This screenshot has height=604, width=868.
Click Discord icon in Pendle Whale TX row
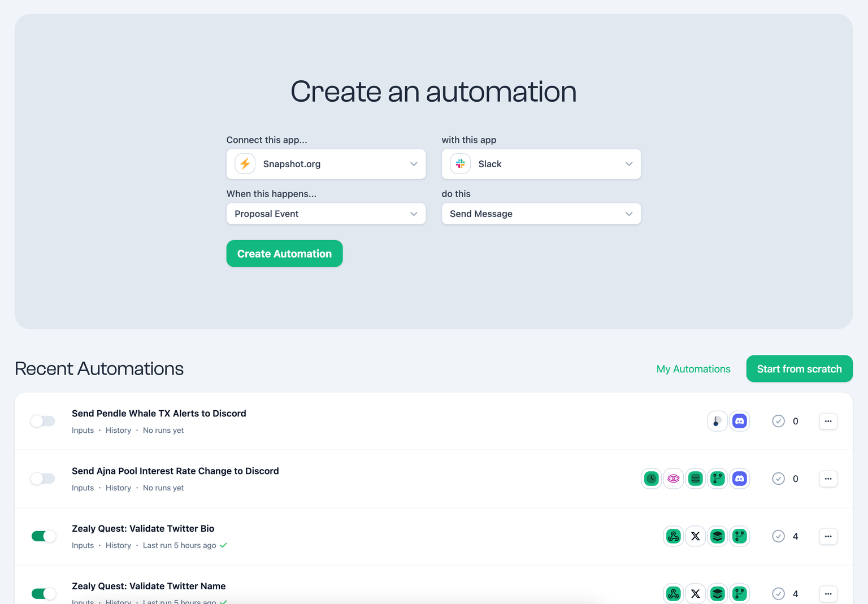[740, 421]
